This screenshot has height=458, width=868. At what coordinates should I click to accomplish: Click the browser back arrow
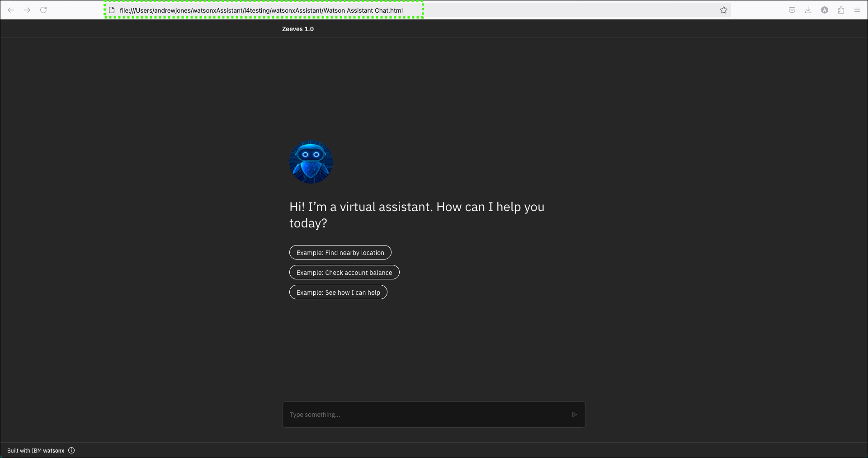click(11, 10)
